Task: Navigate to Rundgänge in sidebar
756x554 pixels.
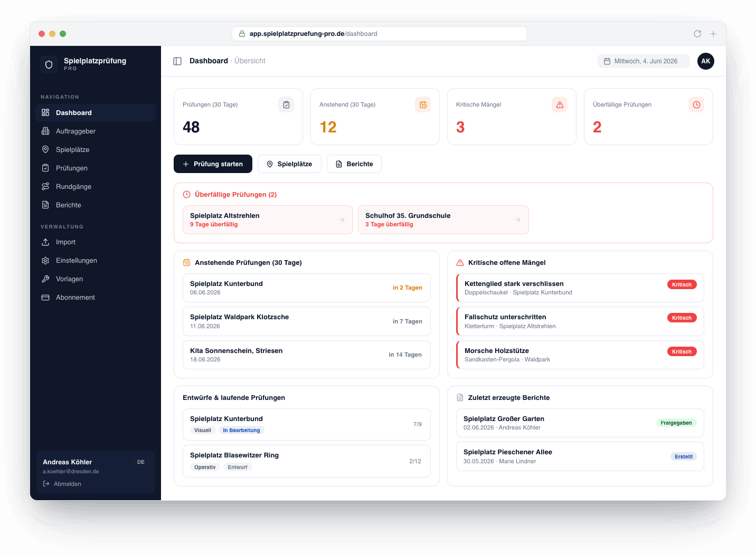Action: click(96, 187)
